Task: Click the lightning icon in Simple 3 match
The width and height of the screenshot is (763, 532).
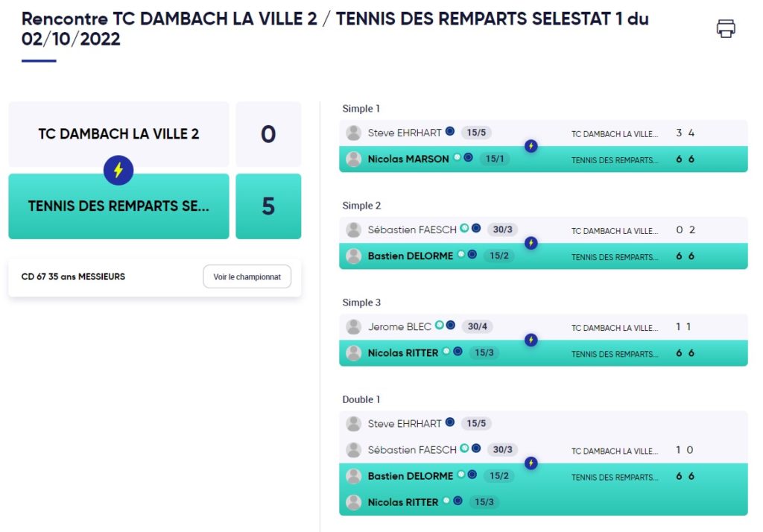Action: click(x=531, y=340)
